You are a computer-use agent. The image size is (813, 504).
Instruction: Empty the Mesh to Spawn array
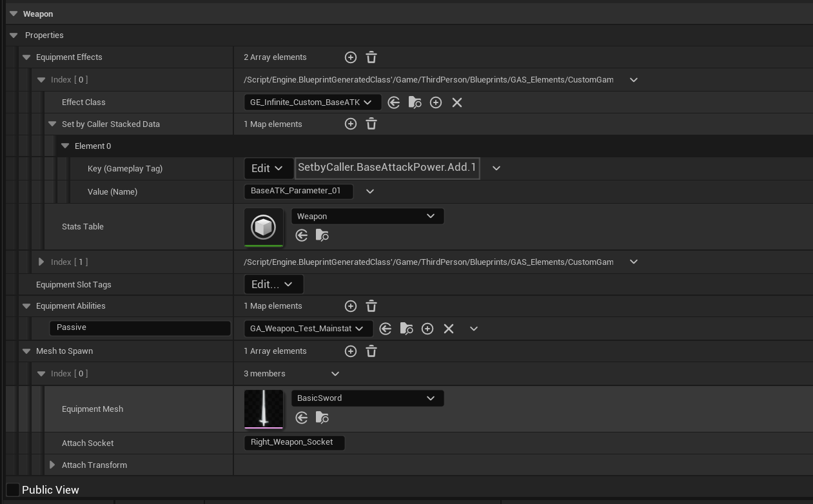pos(371,351)
